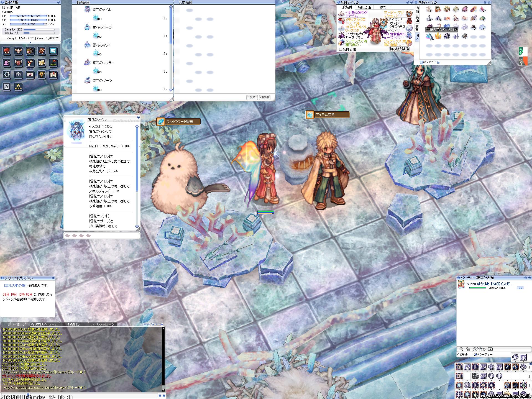Open the adventure book icon
Image resolution: width=532 pixels, height=399 pixels.
pos(53,75)
